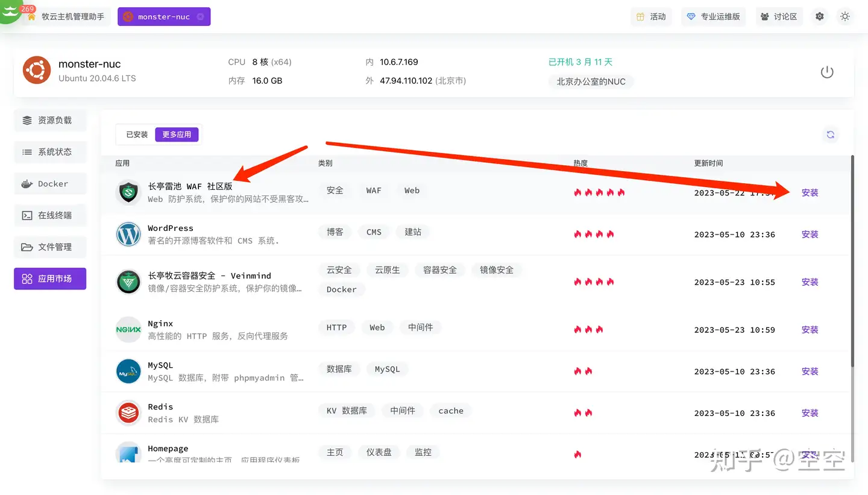The height and width of the screenshot is (495, 868).
Task: Click the Homepage app name
Action: [x=168, y=449]
